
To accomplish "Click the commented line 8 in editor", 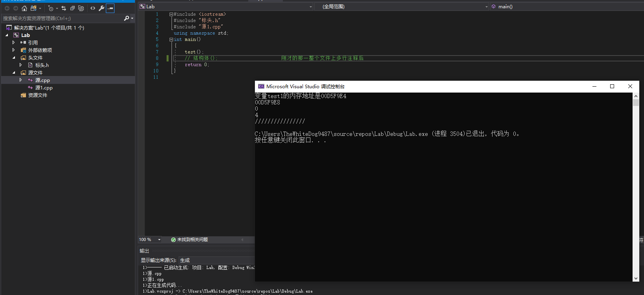I will coord(274,58).
